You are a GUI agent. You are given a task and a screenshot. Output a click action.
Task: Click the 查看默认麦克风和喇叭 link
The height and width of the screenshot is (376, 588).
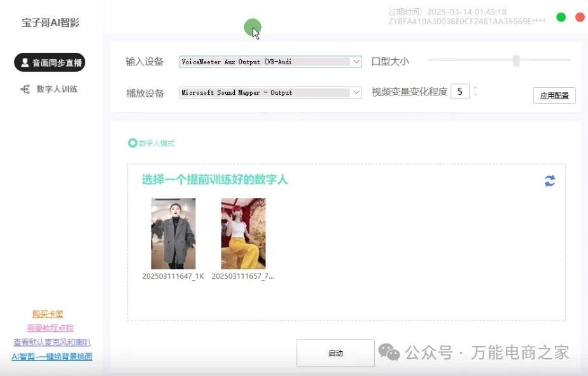point(52,342)
